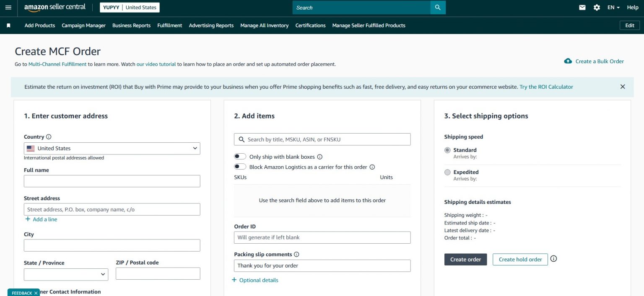Screen dimensions: 644x296
Task: Open the ROI Calculator link
Action: point(546,87)
